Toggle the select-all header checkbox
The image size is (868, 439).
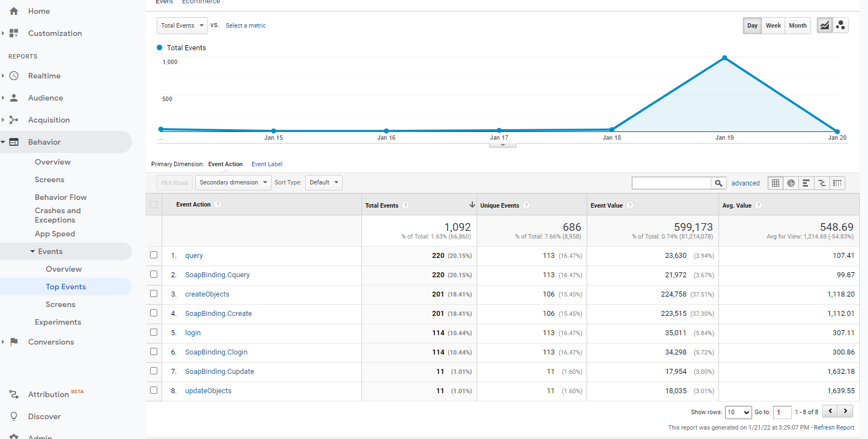(x=154, y=205)
